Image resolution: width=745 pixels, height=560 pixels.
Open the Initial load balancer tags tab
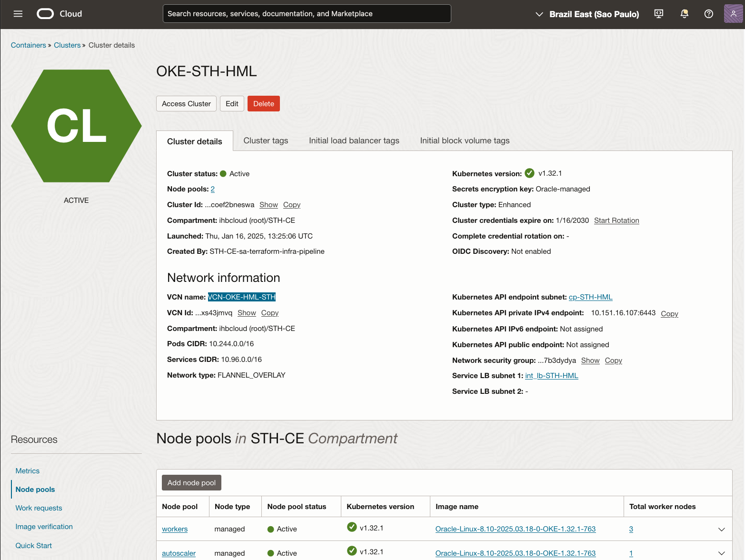coord(354,140)
